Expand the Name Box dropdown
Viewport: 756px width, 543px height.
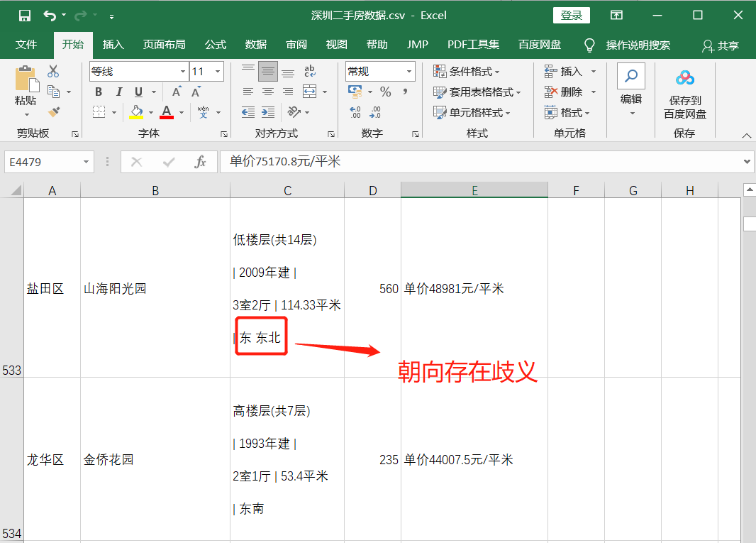(86, 162)
